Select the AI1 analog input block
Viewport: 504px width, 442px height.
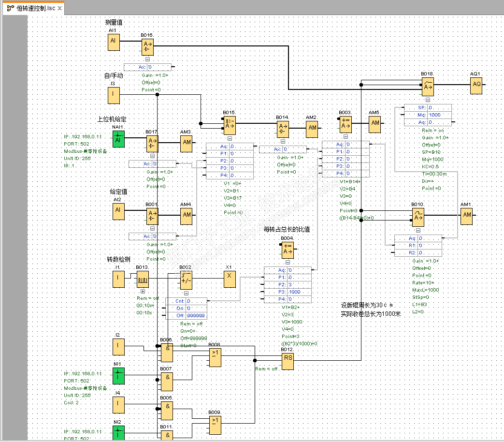tap(113, 42)
